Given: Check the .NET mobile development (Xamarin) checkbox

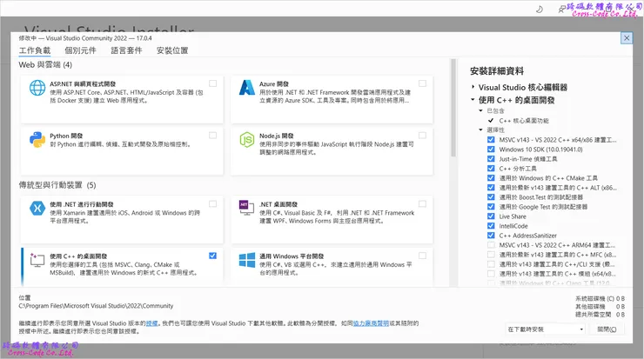Looking at the screenshot, I should 212,204.
